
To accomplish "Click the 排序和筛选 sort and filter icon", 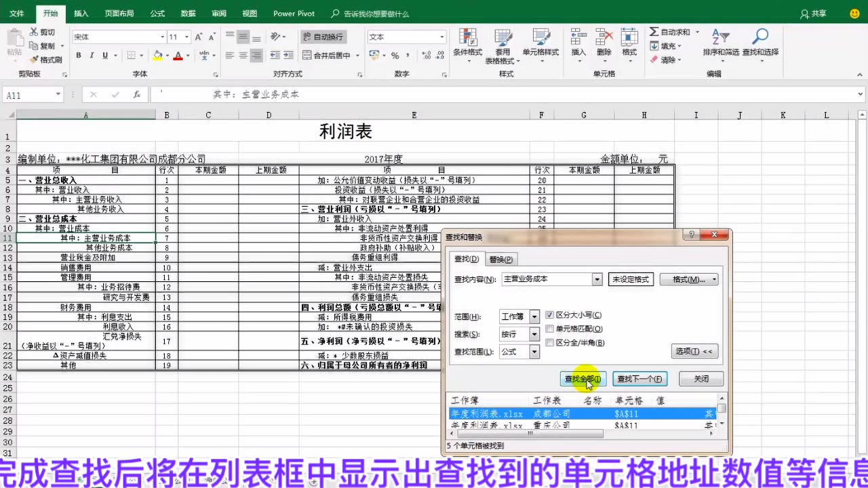I will click(x=721, y=42).
